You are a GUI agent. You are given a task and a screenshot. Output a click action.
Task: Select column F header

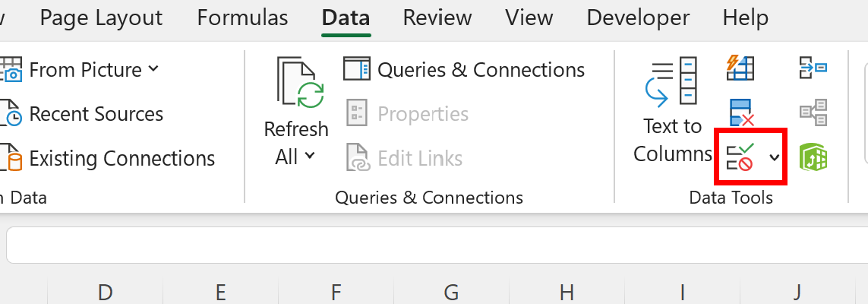[336, 292]
